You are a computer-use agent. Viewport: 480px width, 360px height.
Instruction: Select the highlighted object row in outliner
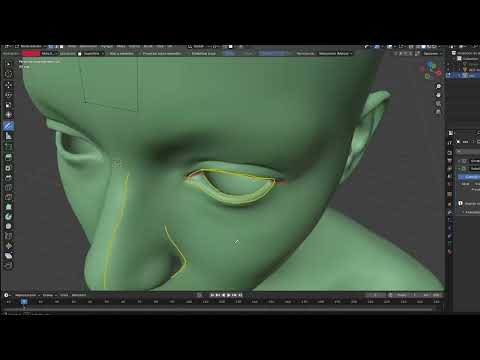point(464,76)
